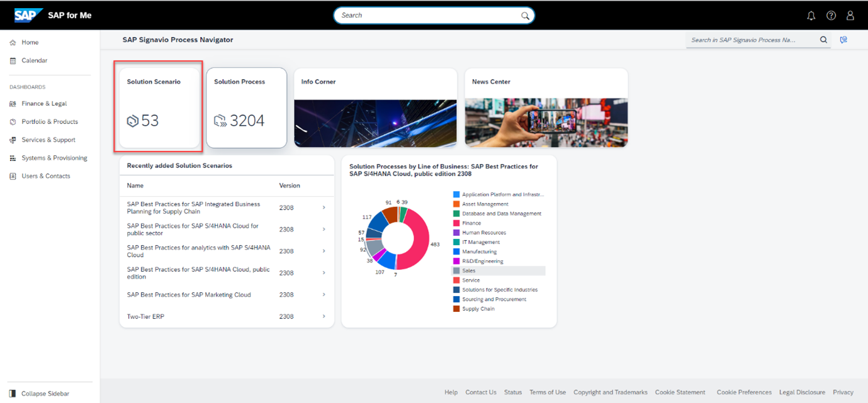This screenshot has width=868, height=403.
Task: Click the feedback icon beside Process Navigator search
Action: click(843, 40)
